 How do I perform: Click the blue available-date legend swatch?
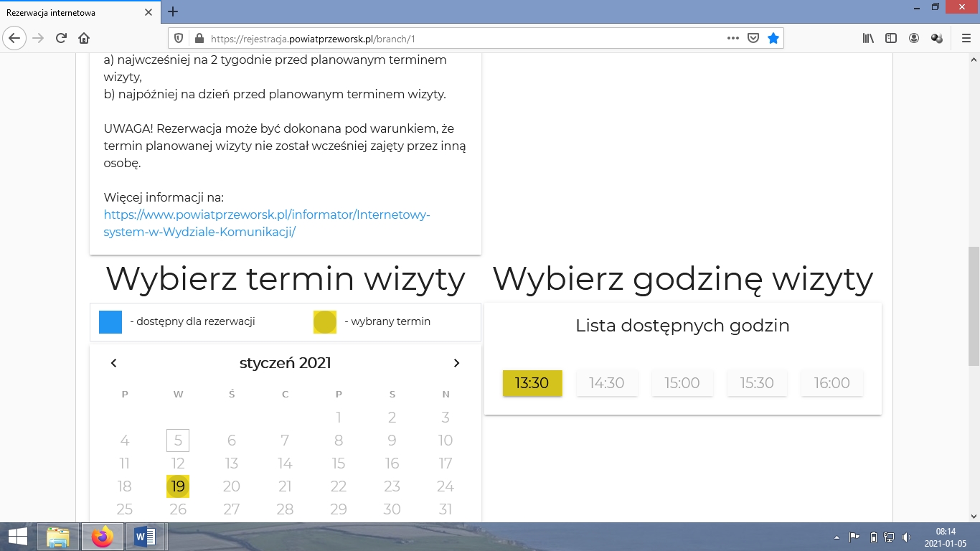(x=110, y=322)
